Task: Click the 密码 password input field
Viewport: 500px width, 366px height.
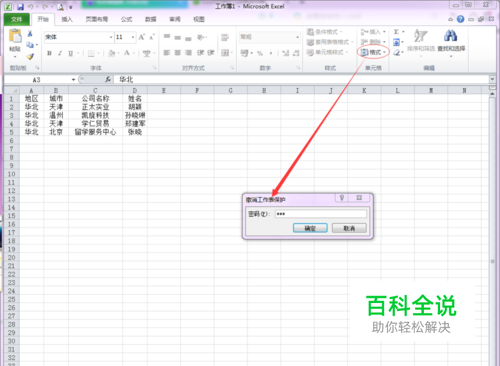Action: click(x=321, y=214)
